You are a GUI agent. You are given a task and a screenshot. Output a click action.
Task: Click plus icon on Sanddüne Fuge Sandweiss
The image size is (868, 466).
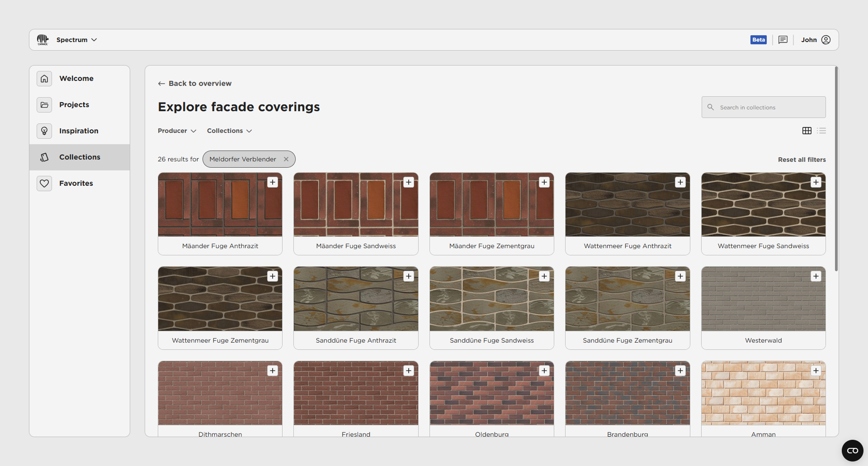[x=544, y=276]
